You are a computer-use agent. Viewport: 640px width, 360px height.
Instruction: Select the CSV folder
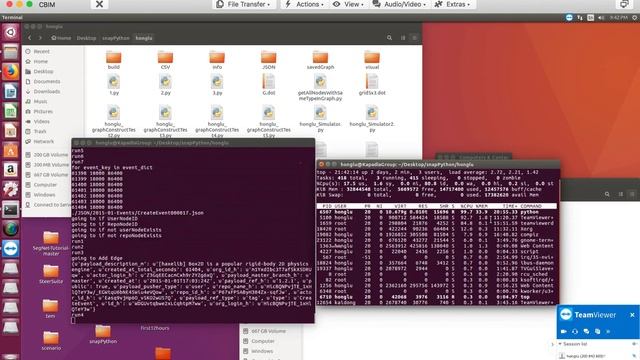tap(165, 60)
